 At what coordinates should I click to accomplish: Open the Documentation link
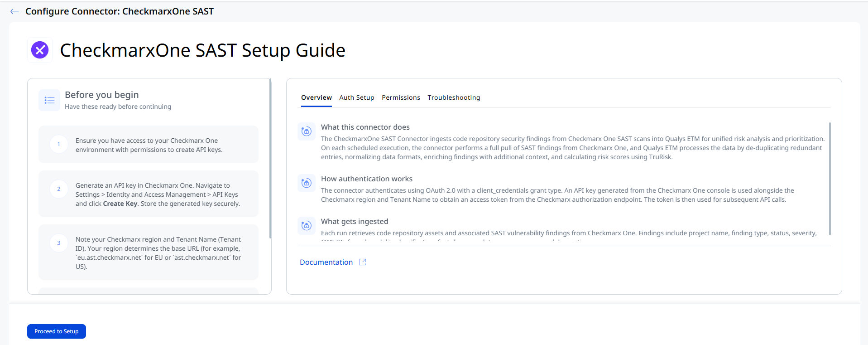click(x=326, y=262)
